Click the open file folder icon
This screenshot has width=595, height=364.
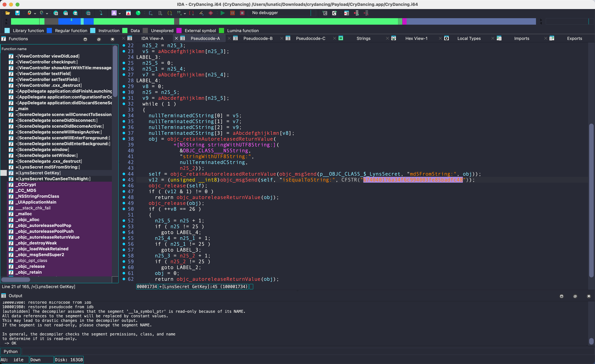tap(7, 13)
